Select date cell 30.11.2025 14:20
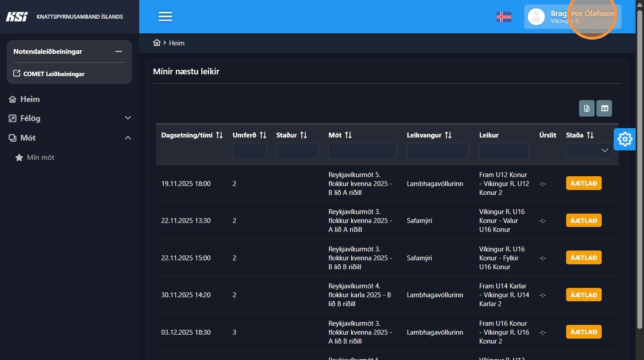The width and height of the screenshot is (644, 360). (186, 295)
